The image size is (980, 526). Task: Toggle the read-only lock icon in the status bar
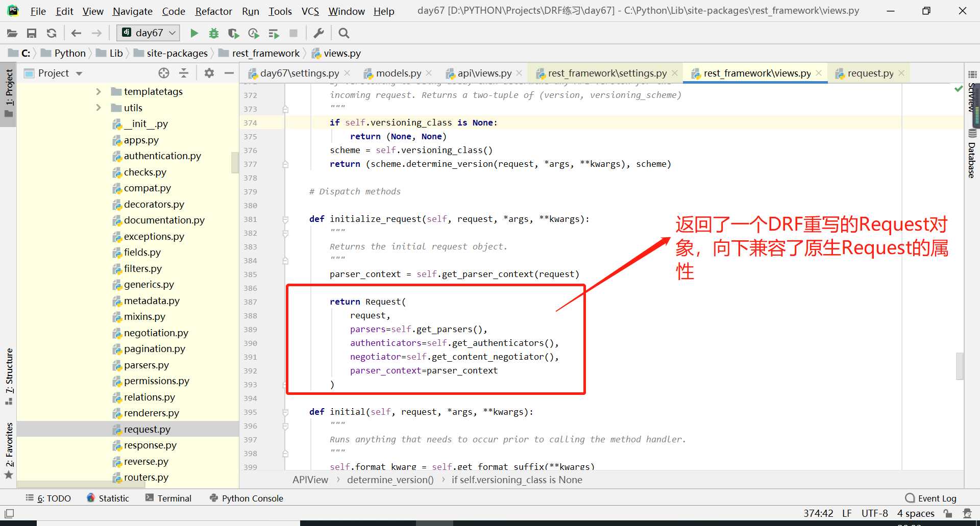pos(948,513)
